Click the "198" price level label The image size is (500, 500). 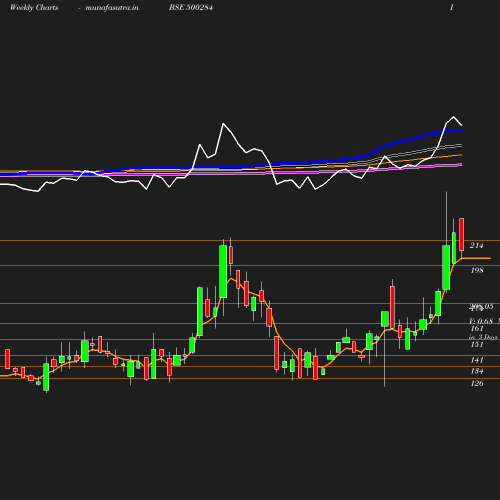[x=477, y=270]
